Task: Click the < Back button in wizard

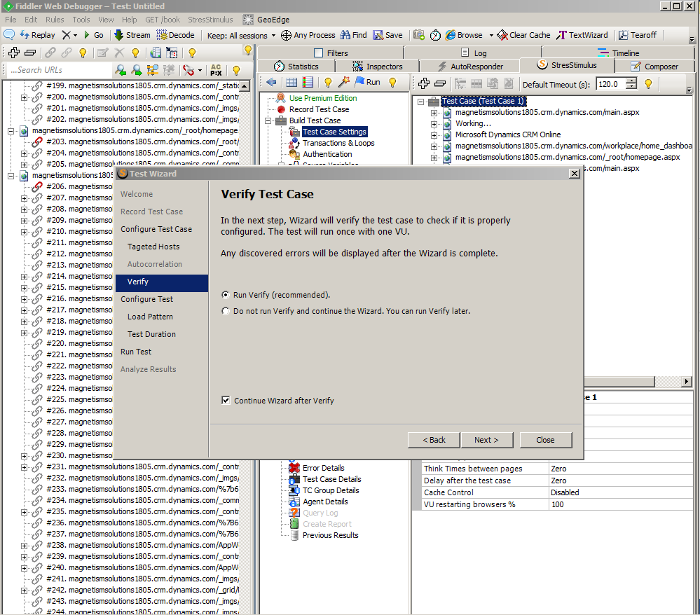Action: (434, 440)
